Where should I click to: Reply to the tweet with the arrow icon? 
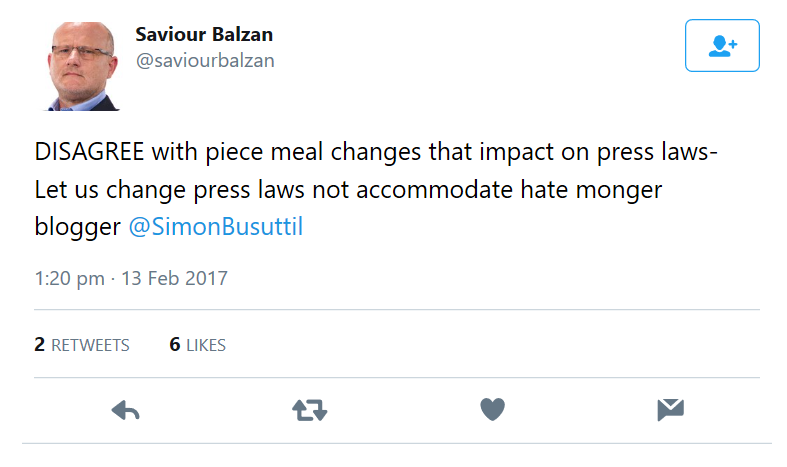pyautogui.click(x=125, y=410)
